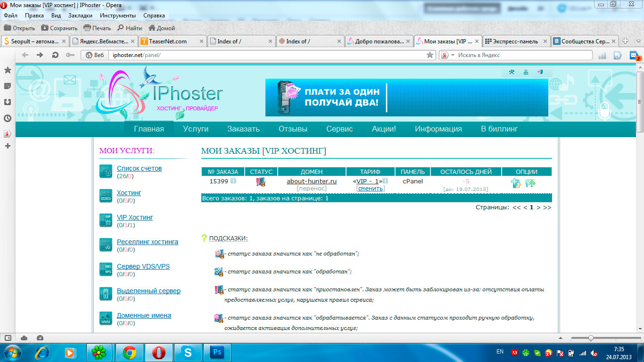Open the Услуги navigation item

pyautogui.click(x=196, y=129)
